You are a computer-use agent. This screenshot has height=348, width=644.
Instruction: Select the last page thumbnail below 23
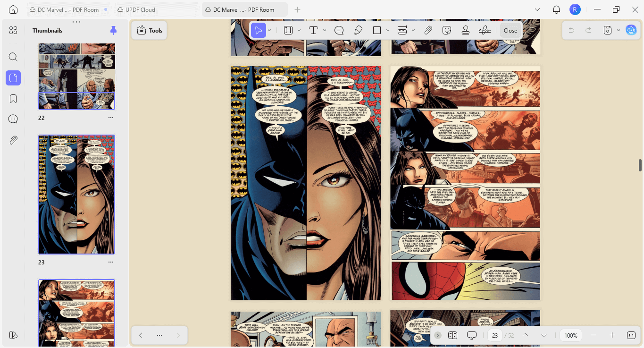click(x=76, y=314)
